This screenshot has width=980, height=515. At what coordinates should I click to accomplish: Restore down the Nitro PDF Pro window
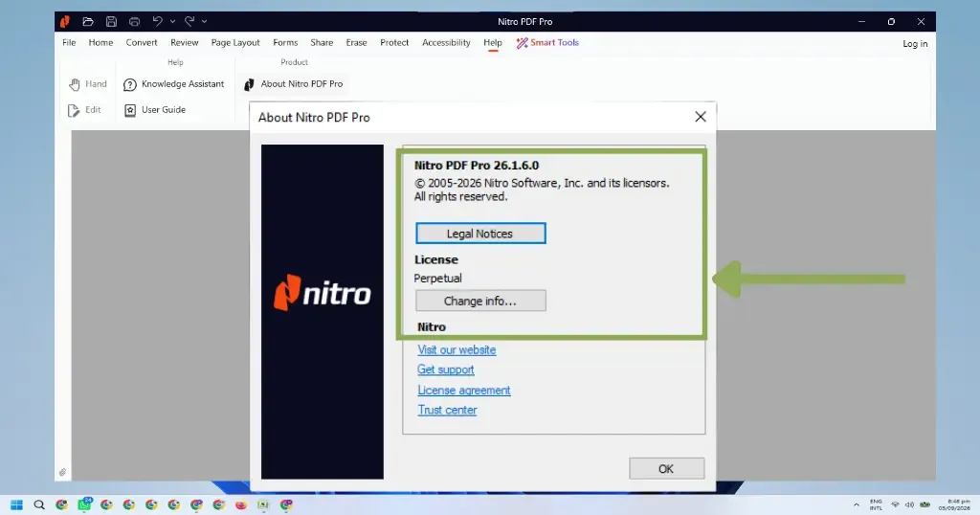click(x=891, y=21)
